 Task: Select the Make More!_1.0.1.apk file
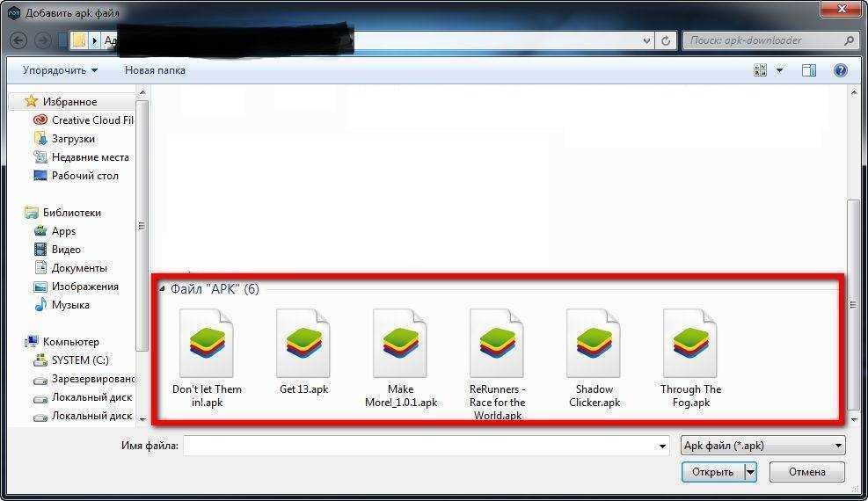click(x=400, y=359)
